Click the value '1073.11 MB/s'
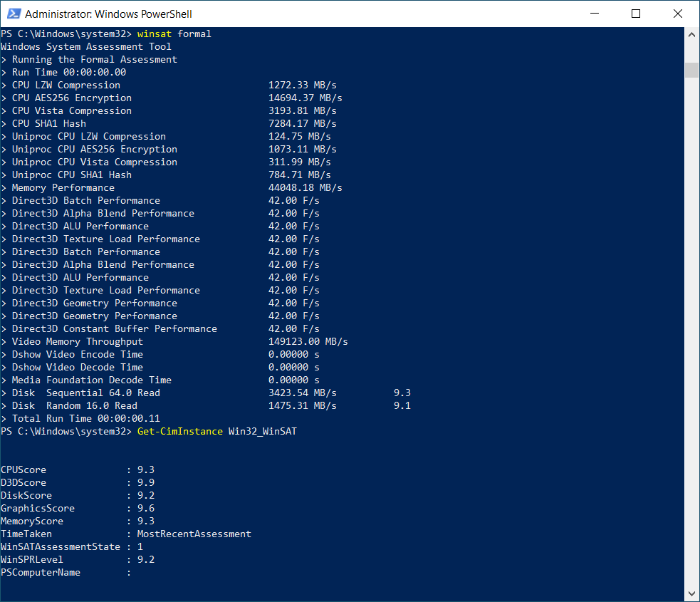 302,150
